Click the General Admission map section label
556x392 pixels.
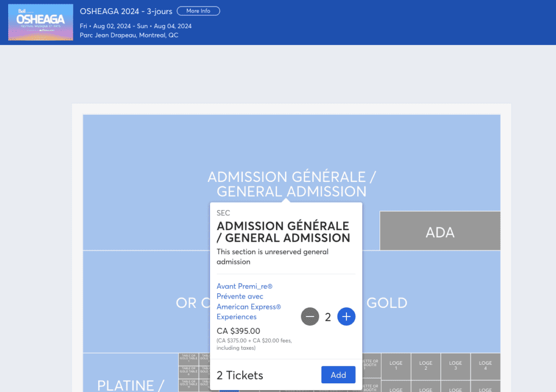click(x=292, y=184)
